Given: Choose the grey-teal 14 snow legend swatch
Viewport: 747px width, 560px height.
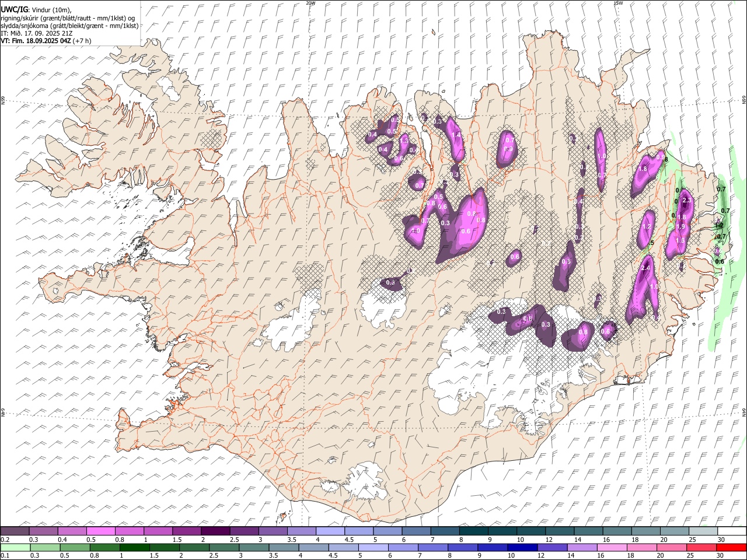Looking at the screenshot, I should tap(587, 531).
